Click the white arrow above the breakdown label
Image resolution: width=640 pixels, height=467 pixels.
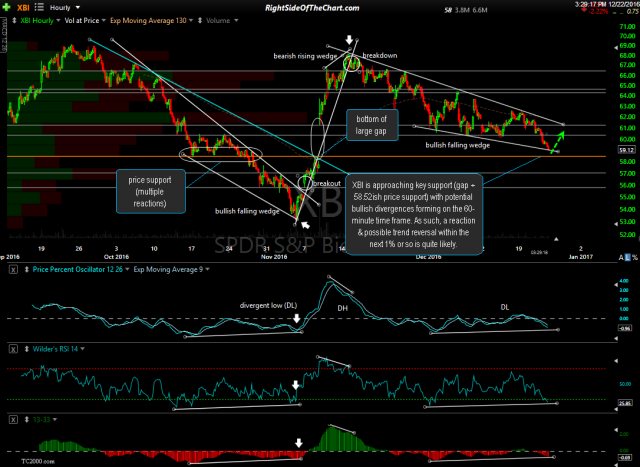349,41
